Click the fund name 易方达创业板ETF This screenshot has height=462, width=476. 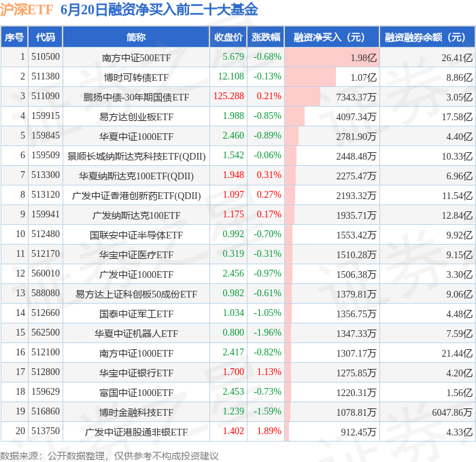[136, 117]
